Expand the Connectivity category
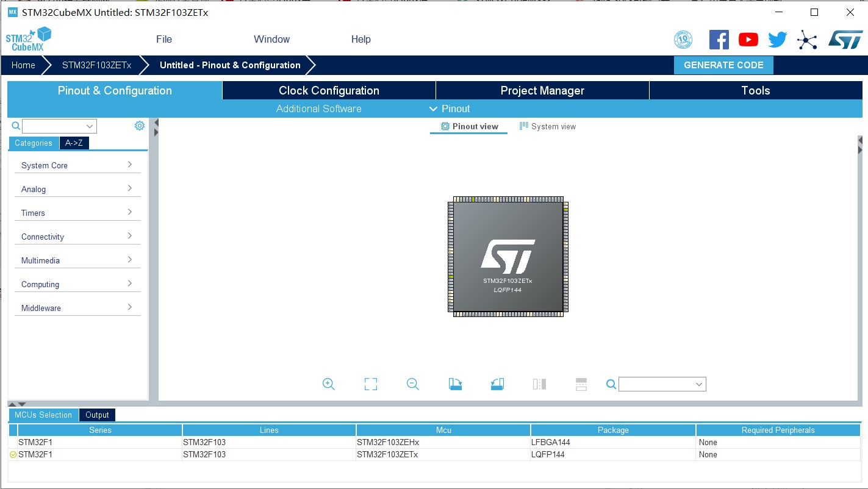This screenshot has height=489, width=868. [x=77, y=237]
